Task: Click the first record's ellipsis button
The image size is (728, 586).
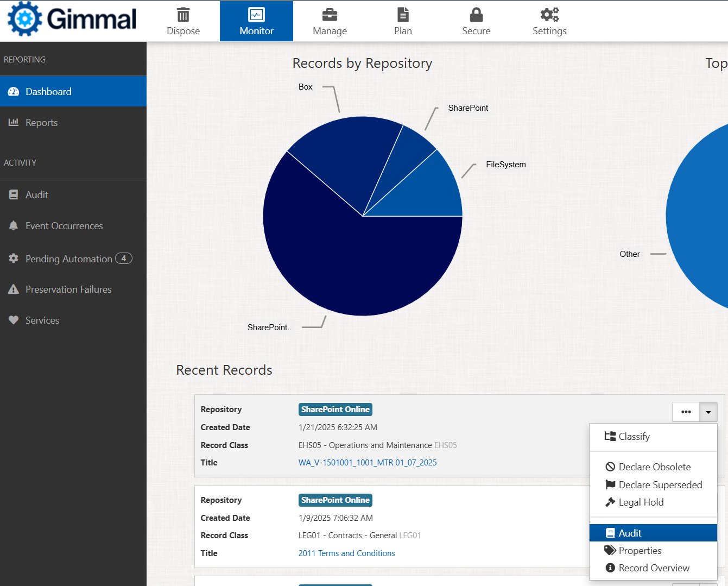Action: tap(686, 412)
